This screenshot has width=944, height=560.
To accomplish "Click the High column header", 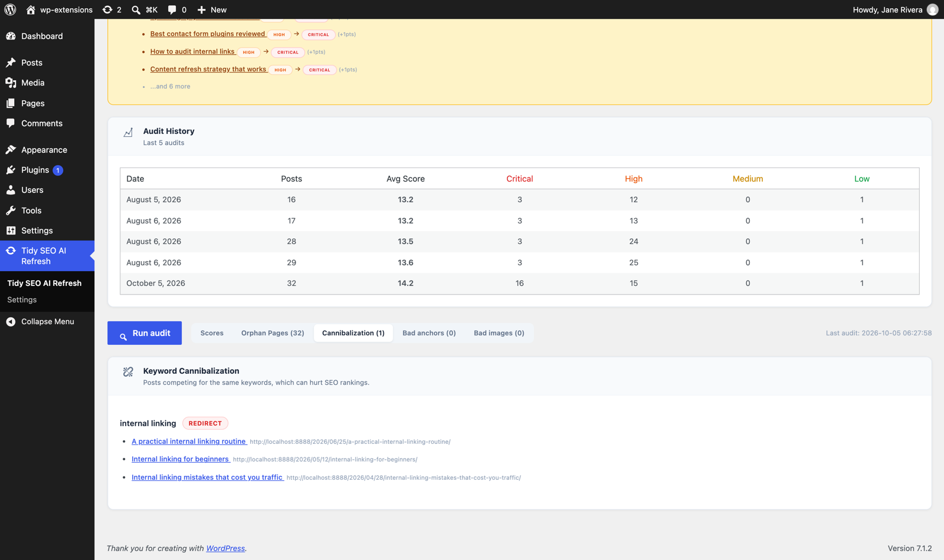I will (634, 179).
